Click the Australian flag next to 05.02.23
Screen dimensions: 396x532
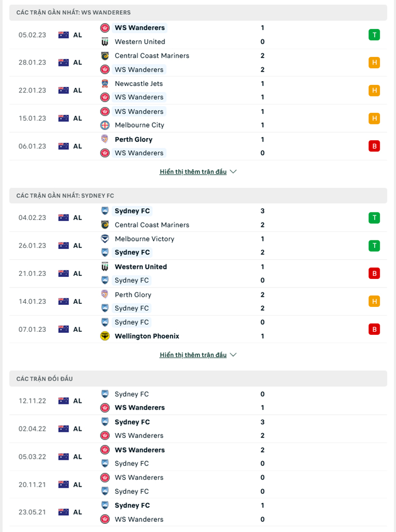[x=63, y=35]
